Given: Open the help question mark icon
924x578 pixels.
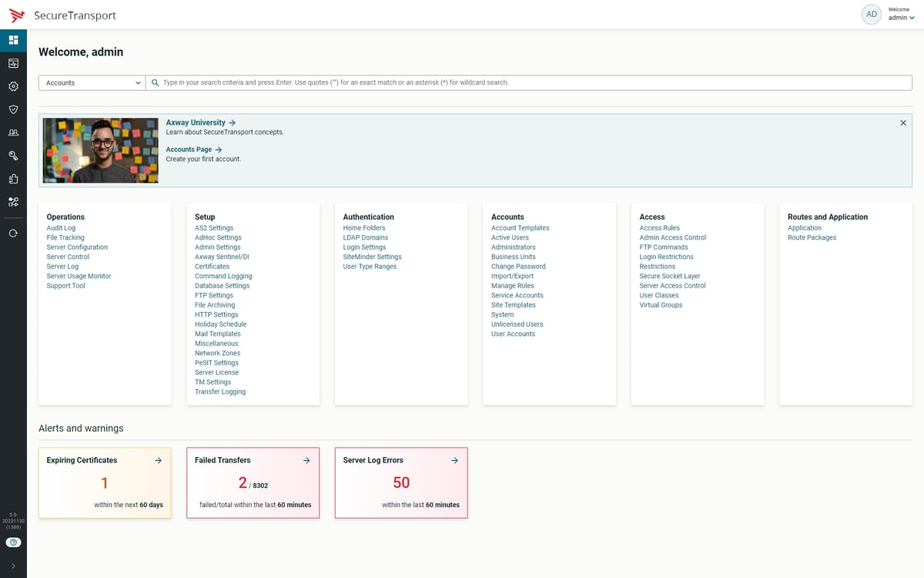Looking at the screenshot, I should pyautogui.click(x=13, y=543).
